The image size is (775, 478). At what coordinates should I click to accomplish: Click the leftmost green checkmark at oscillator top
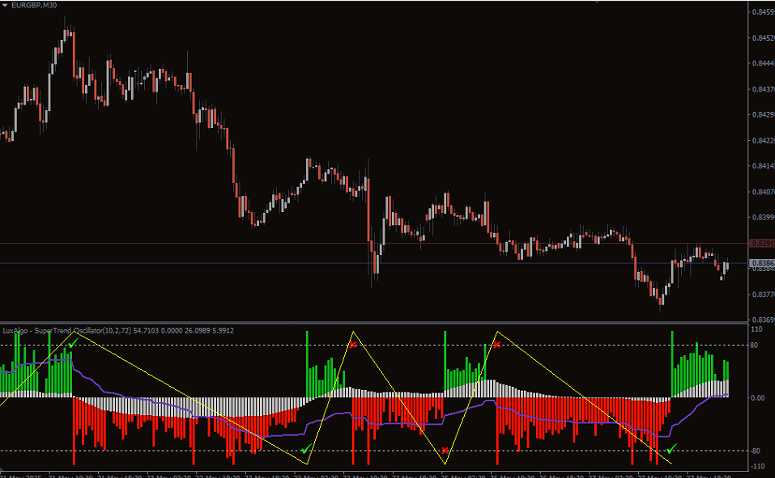click(73, 343)
